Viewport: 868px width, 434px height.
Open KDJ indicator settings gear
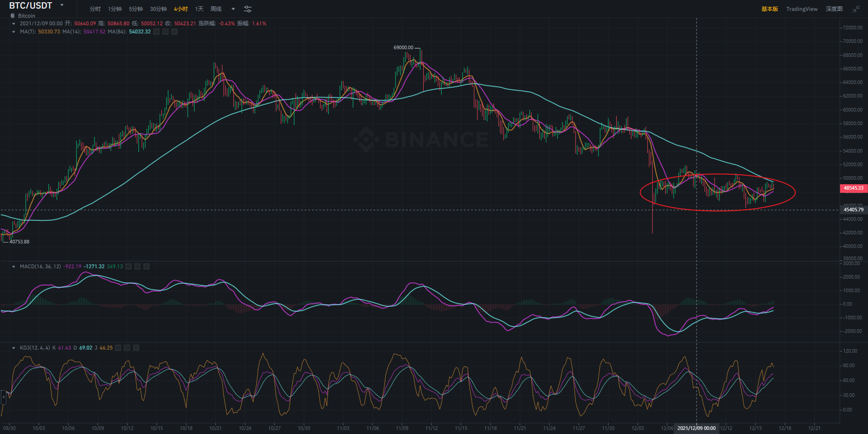coord(127,348)
